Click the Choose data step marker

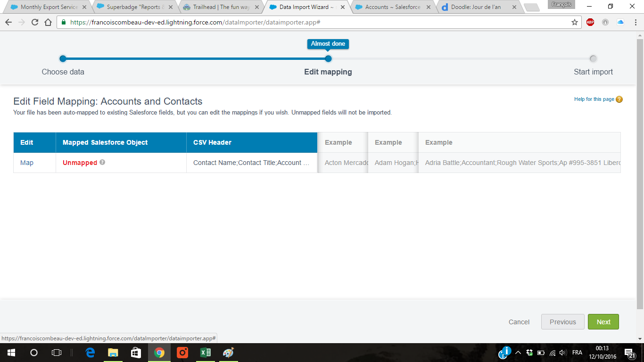point(63,58)
